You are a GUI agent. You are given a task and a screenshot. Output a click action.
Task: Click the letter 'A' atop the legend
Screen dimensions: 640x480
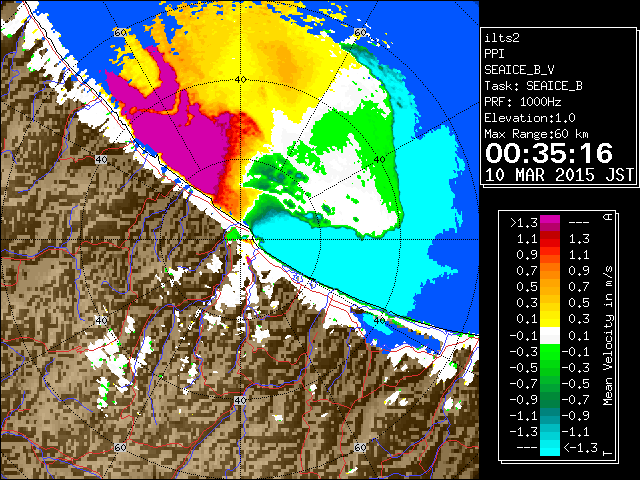[x=608, y=216]
